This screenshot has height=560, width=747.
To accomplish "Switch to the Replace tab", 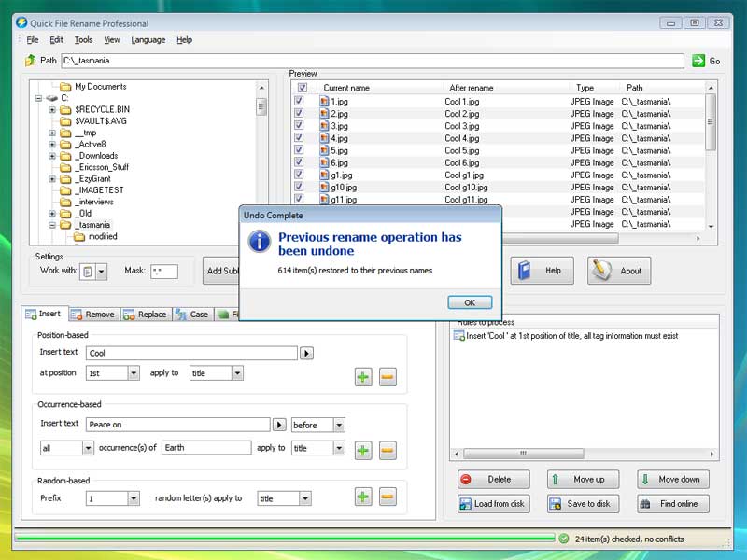I will click(x=145, y=315).
